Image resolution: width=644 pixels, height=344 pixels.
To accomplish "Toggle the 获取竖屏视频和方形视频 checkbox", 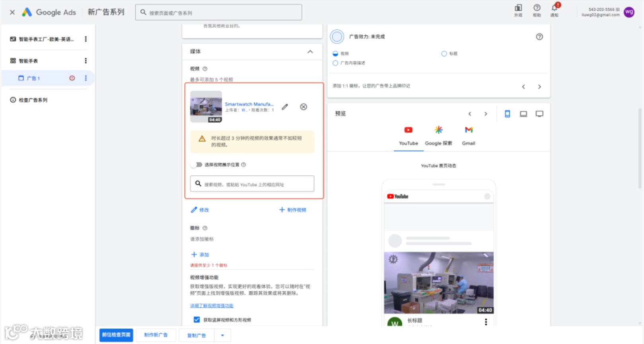I will click(197, 319).
